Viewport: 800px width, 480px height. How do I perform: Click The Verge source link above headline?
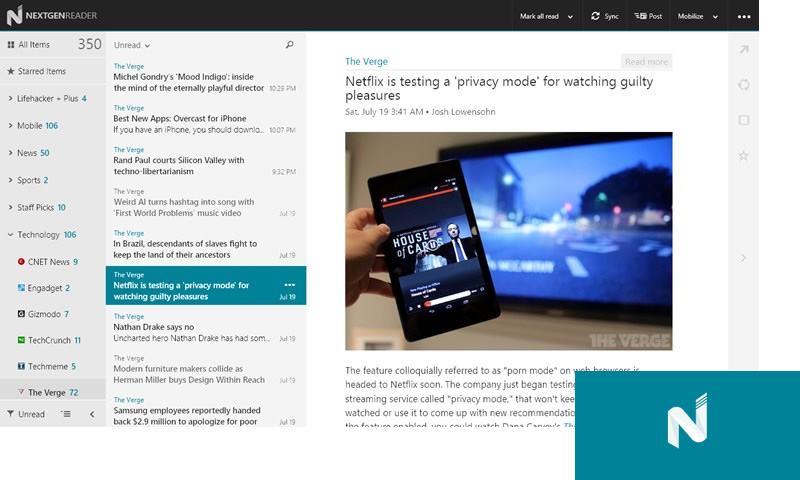point(366,62)
